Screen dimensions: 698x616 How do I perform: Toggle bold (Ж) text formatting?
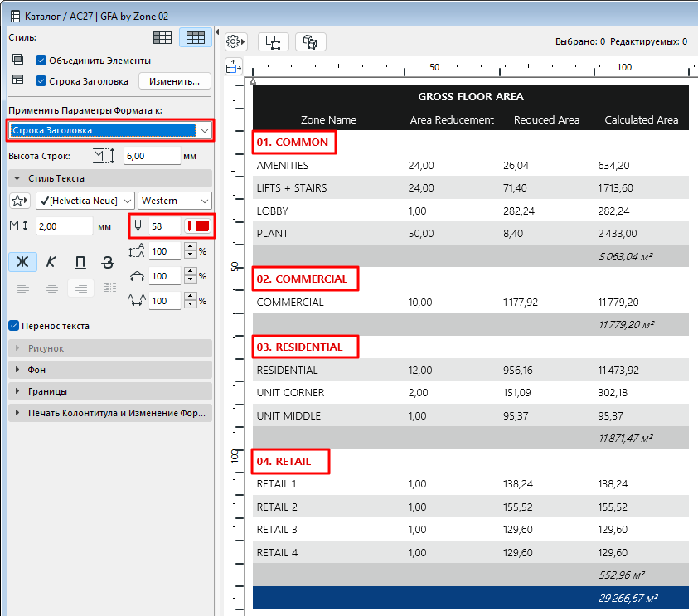[x=22, y=262]
